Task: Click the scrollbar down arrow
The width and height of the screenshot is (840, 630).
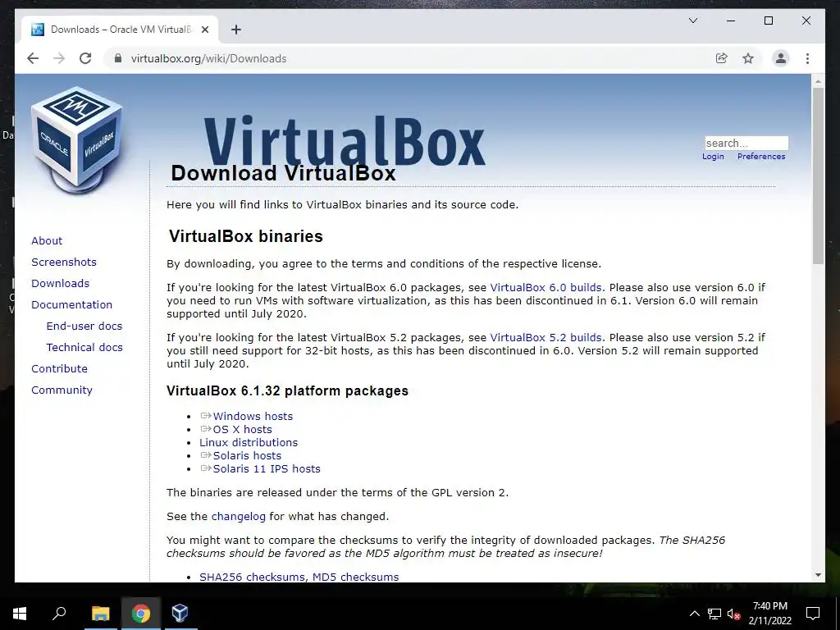Action: [818, 575]
